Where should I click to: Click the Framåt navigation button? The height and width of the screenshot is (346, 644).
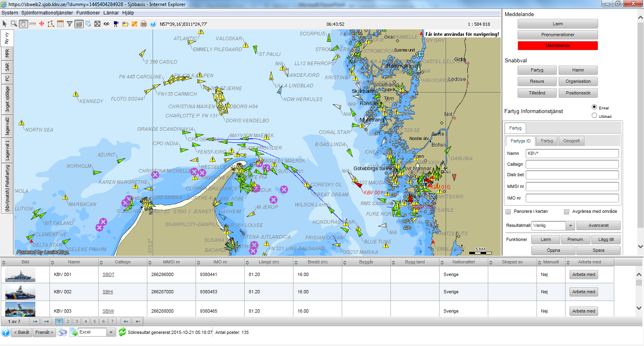coord(44,332)
